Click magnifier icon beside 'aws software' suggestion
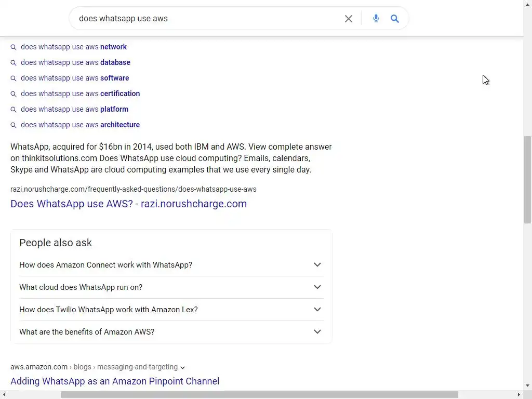The width and height of the screenshot is (532, 399). (x=13, y=78)
